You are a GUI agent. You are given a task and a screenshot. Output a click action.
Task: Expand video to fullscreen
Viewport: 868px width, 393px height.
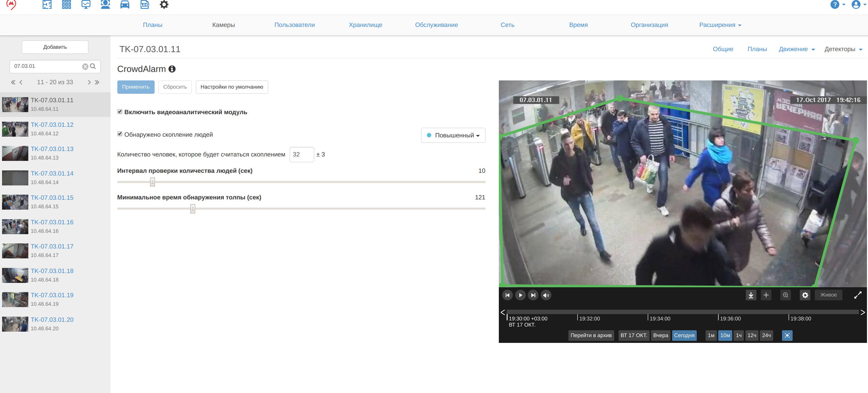coord(858,295)
